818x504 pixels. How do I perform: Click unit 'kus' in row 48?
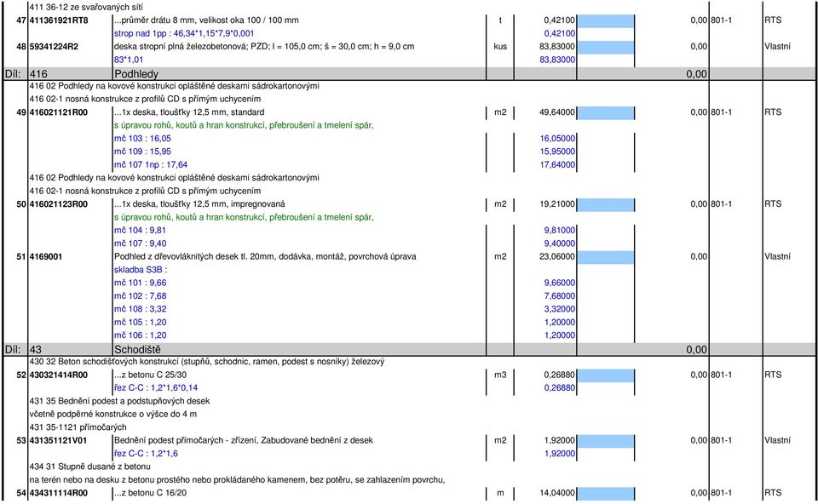pos(500,46)
